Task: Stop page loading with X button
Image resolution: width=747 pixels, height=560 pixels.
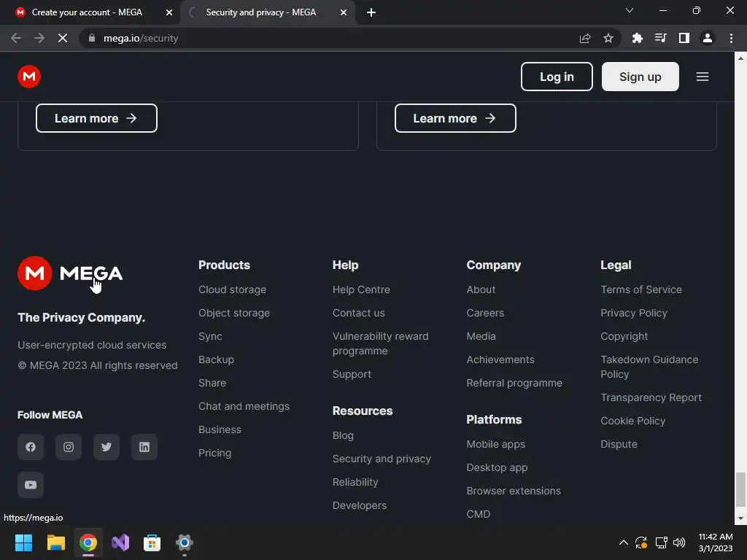Action: (x=63, y=38)
